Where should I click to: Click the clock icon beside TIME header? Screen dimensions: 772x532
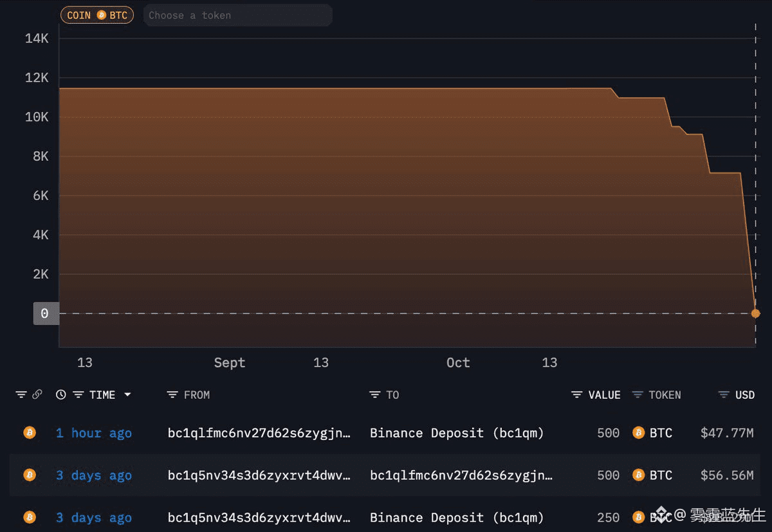[61, 395]
